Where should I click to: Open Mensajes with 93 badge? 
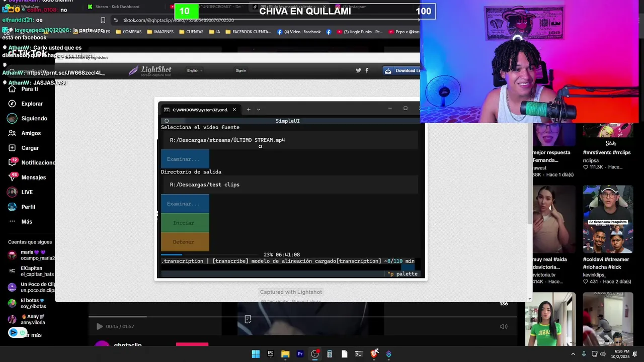(27, 177)
